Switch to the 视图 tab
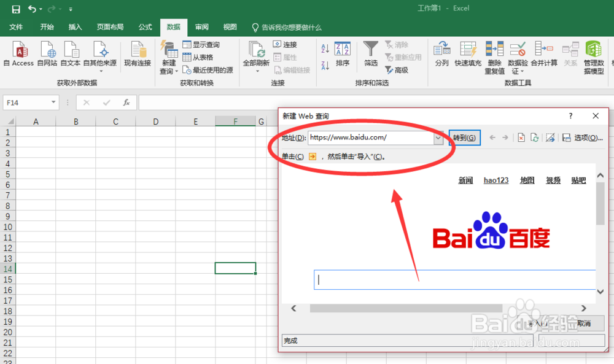Image resolution: width=614 pixels, height=364 pixels. [x=230, y=27]
